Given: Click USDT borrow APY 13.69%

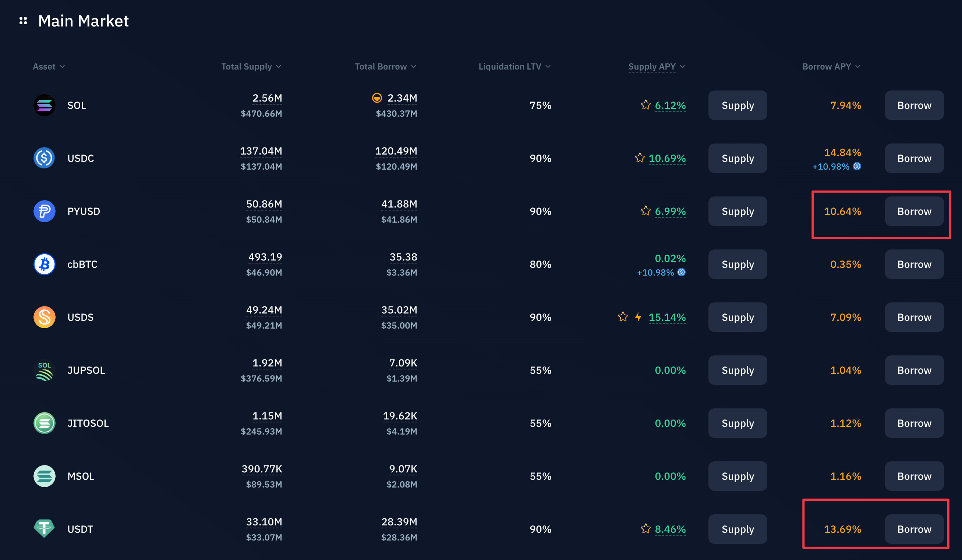Looking at the screenshot, I should tap(842, 529).
